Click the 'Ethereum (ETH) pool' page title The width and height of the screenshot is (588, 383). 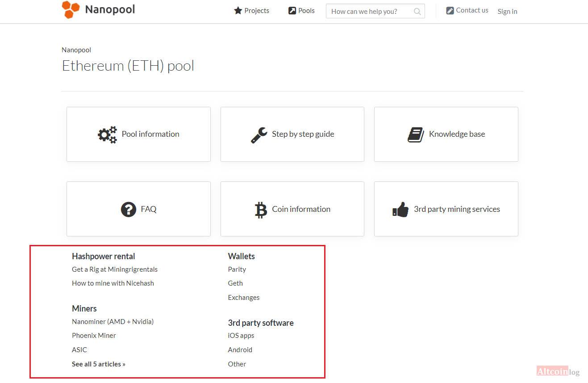click(x=128, y=66)
